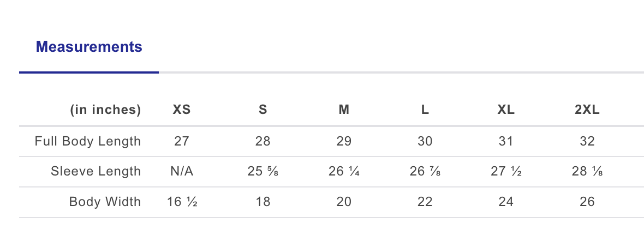The image size is (644, 230).
Task: Click the M size column header
Action: (x=344, y=110)
